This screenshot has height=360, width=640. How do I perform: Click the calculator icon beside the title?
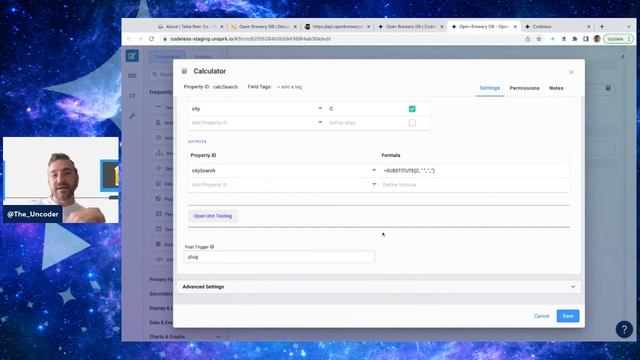(x=184, y=71)
